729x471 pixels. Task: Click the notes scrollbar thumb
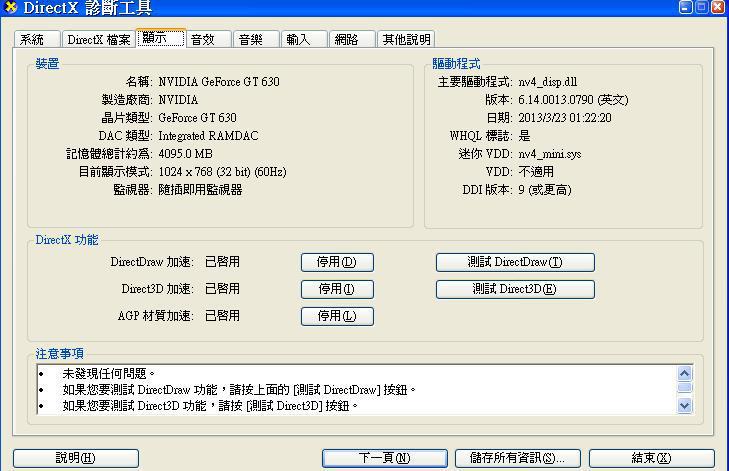(x=684, y=387)
